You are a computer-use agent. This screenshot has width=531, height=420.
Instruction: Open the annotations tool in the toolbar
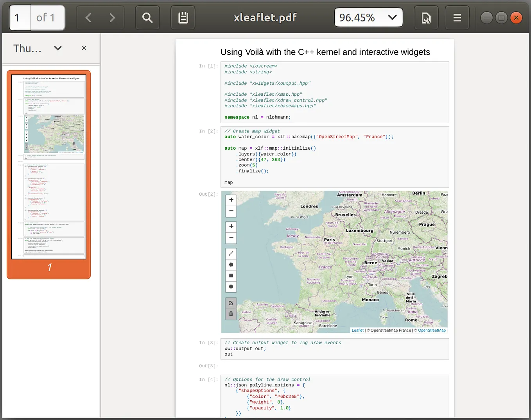[182, 17]
